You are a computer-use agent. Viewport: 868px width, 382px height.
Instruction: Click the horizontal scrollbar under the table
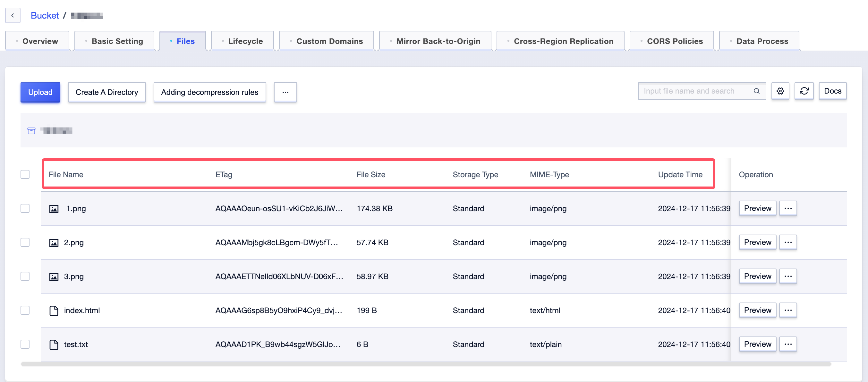click(426, 364)
